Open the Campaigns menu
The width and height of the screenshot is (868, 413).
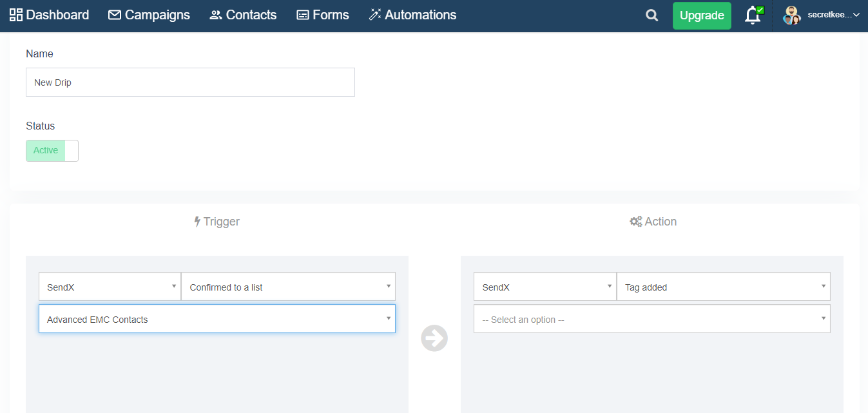point(149,15)
